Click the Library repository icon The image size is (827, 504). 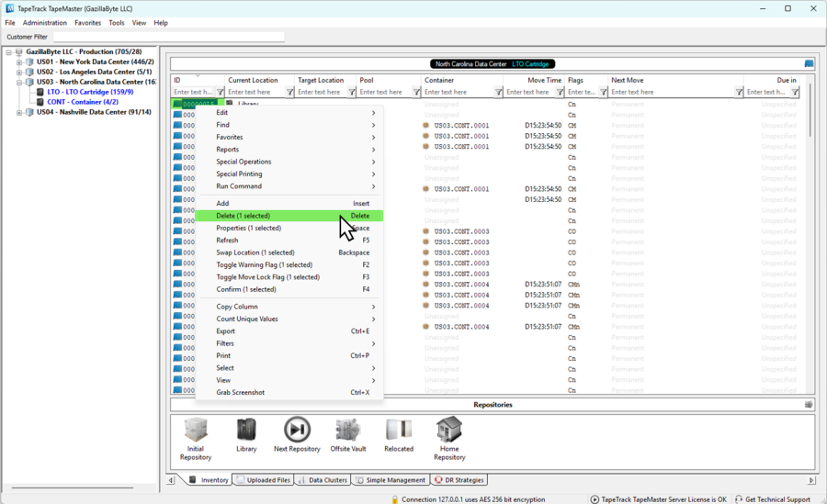pyautogui.click(x=246, y=431)
